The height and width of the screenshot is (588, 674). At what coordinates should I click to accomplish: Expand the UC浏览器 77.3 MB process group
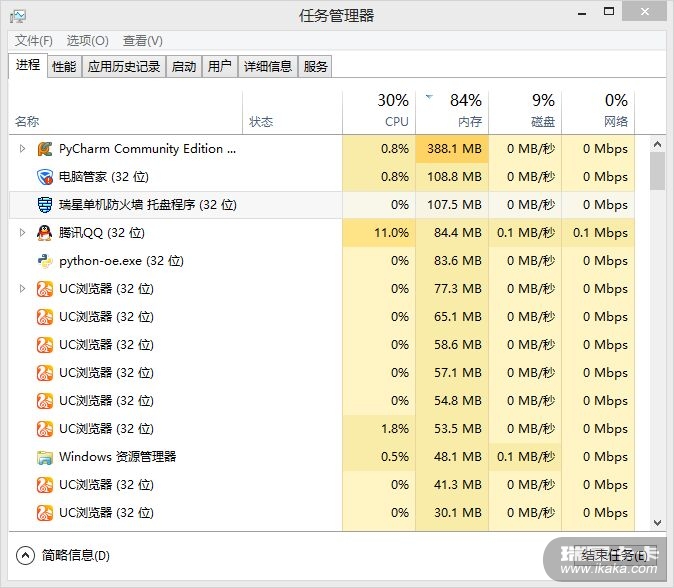pyautogui.click(x=22, y=288)
